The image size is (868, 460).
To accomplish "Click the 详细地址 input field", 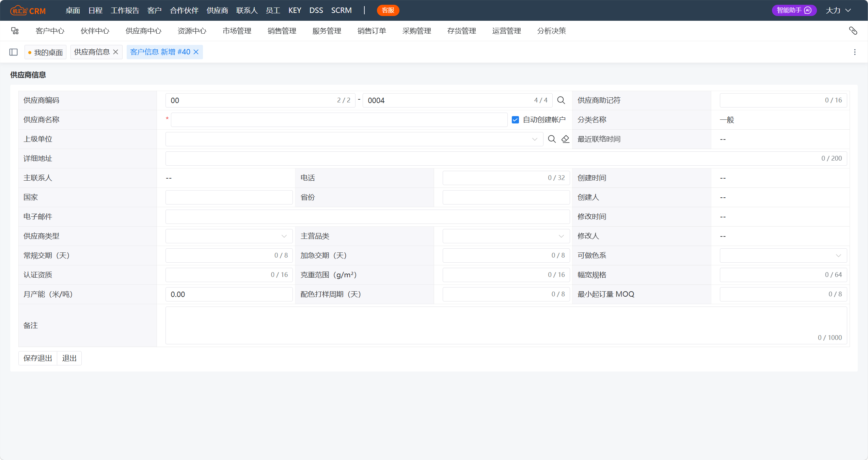I will 506,159.
